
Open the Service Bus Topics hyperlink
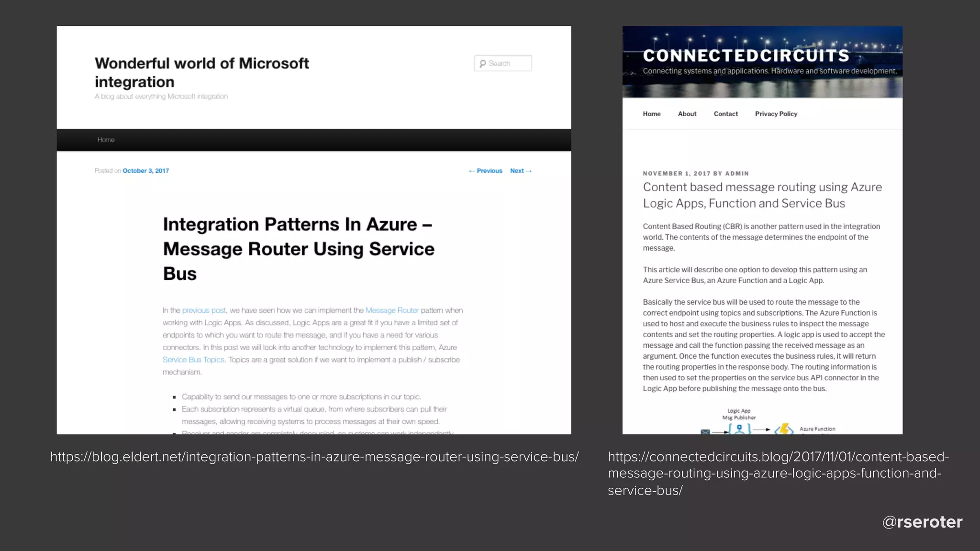(193, 360)
